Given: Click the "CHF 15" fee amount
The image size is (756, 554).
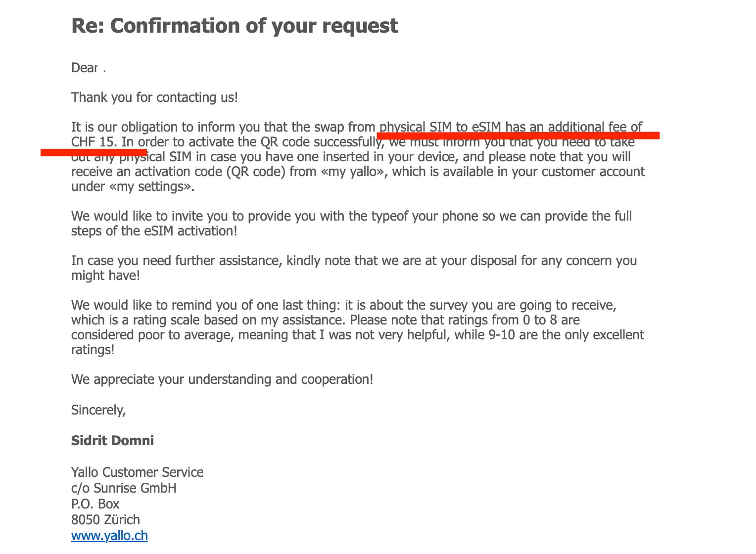Looking at the screenshot, I should tap(93, 142).
